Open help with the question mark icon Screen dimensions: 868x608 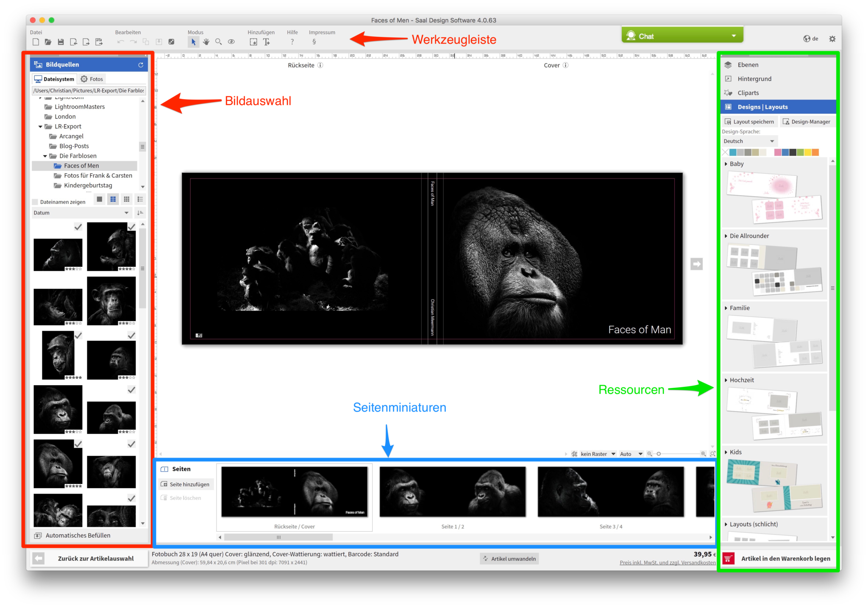[x=292, y=42]
